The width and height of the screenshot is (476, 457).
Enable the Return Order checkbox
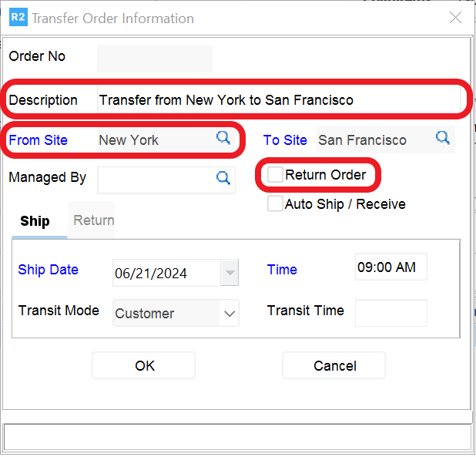(x=275, y=175)
